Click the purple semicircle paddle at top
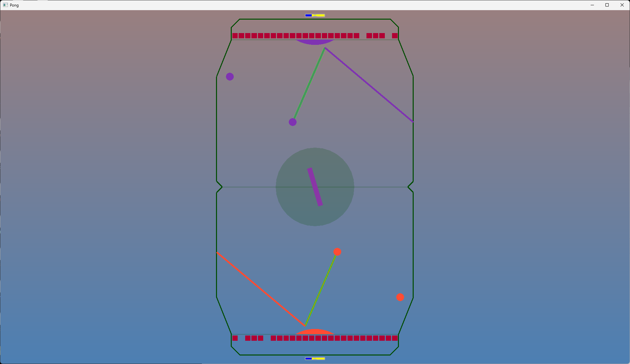 (315, 42)
